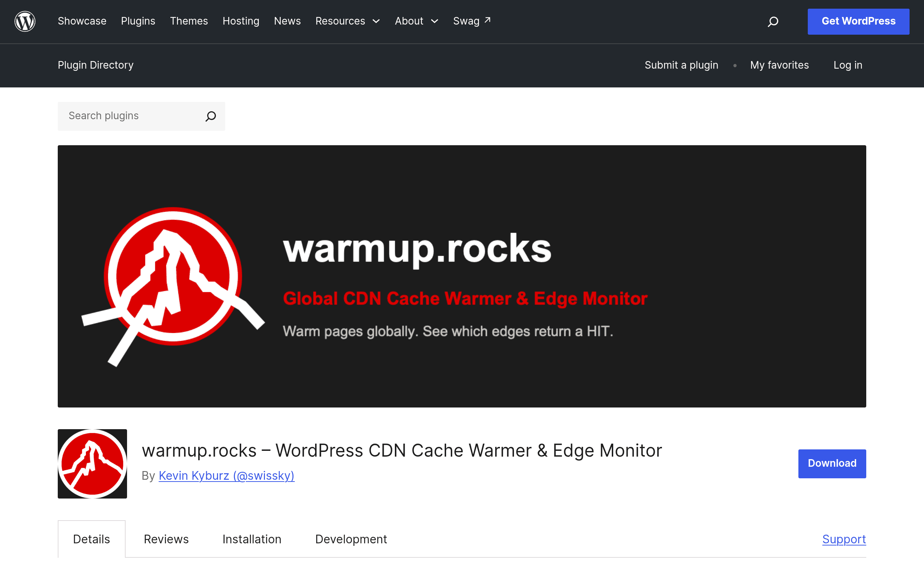Open the Hosting menu item
924x578 pixels.
[241, 21]
